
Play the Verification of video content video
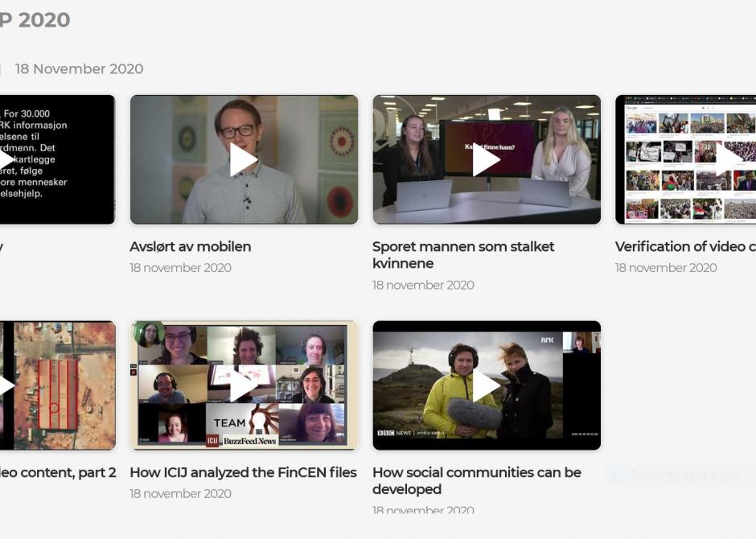click(685, 159)
